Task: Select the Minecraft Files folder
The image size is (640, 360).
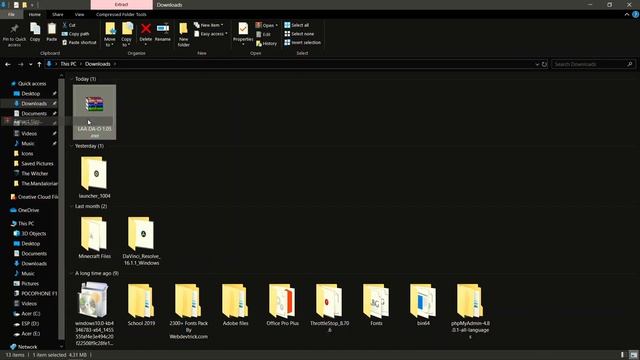Action: (x=94, y=238)
